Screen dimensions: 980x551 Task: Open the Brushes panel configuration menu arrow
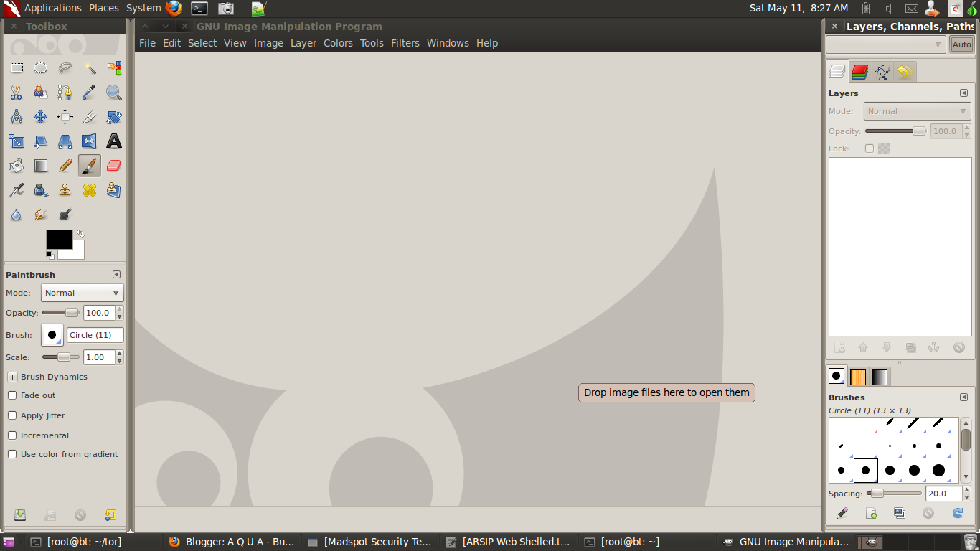(963, 397)
